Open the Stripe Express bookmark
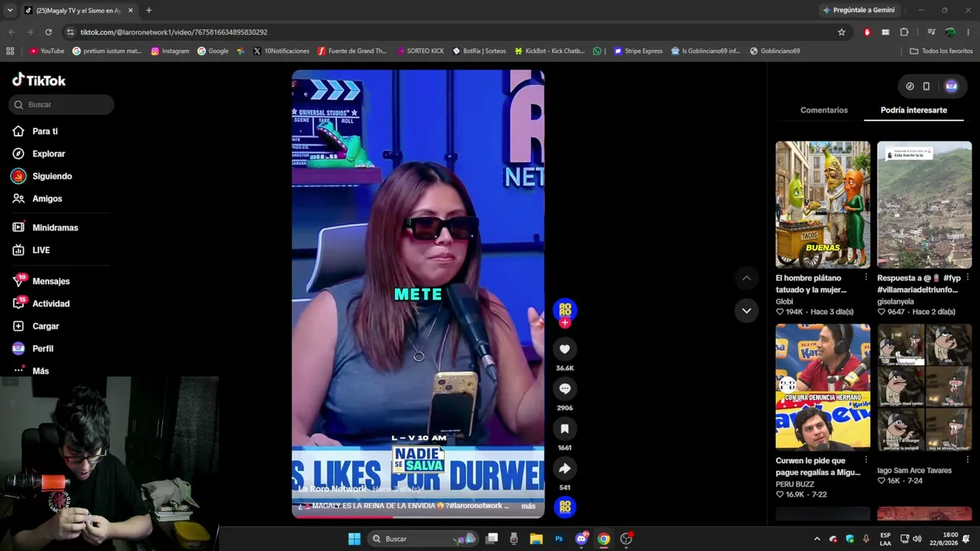The height and width of the screenshot is (551, 980). (639, 51)
